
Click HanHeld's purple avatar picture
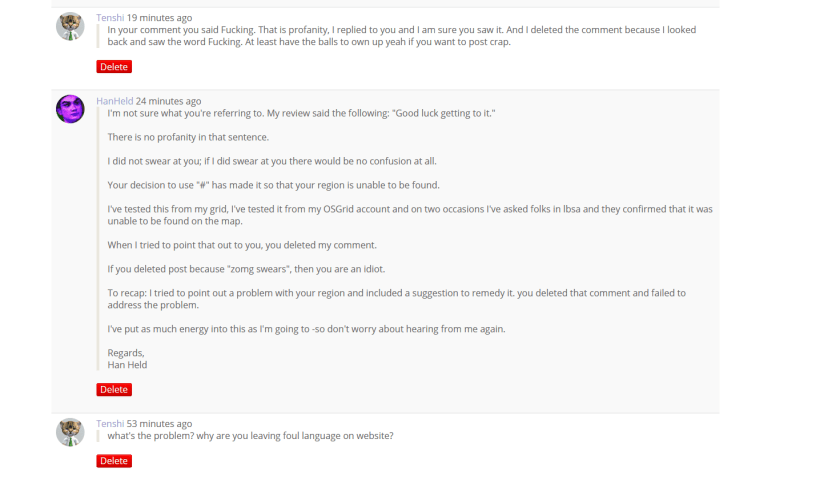70,109
